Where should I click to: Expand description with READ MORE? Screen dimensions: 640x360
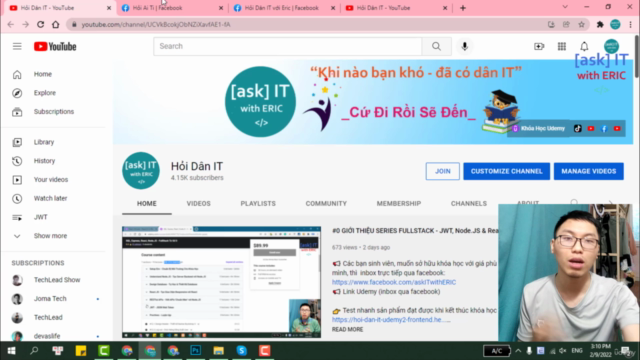click(347, 329)
